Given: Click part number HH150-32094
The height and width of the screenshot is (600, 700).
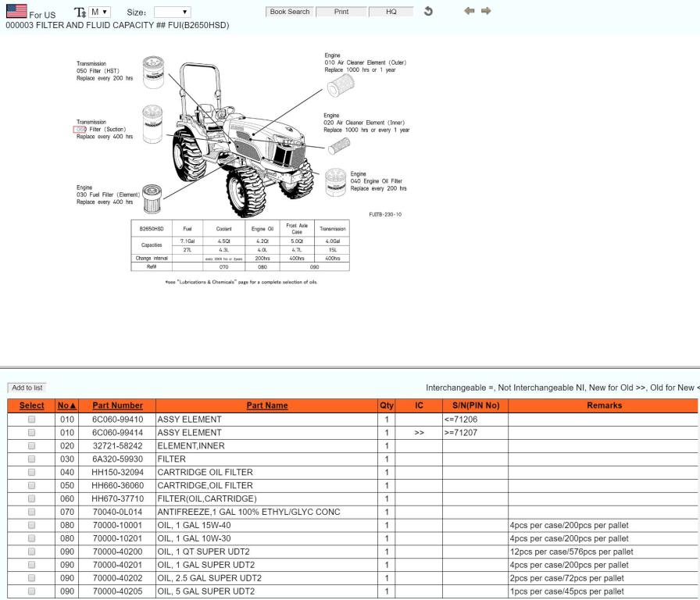Looking at the screenshot, I should click(x=117, y=473).
